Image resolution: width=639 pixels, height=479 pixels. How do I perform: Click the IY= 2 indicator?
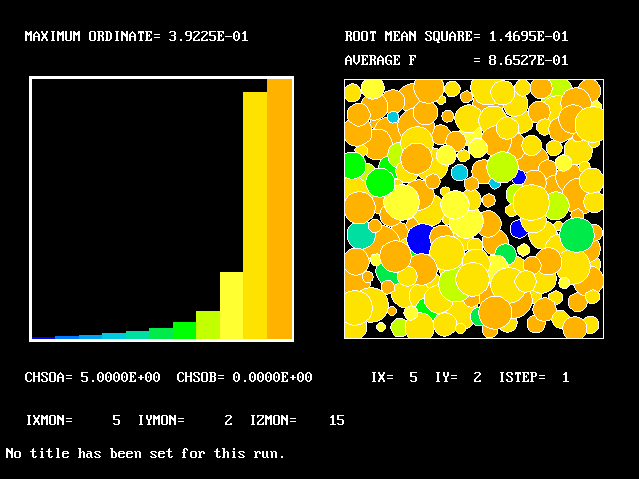coord(459,378)
